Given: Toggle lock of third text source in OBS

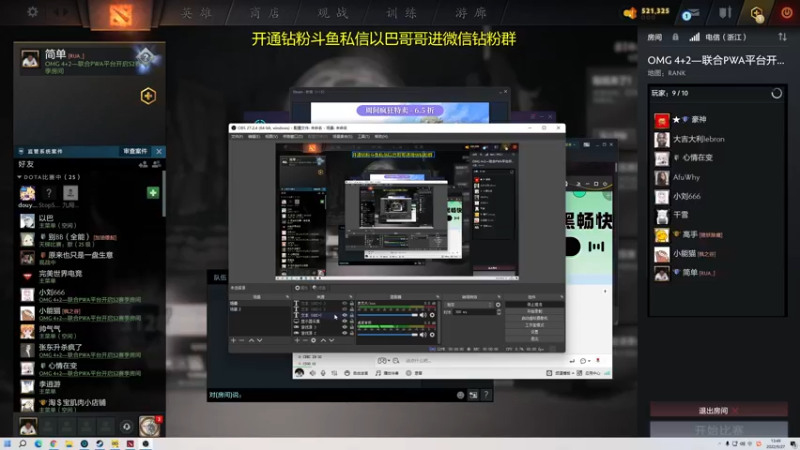Looking at the screenshot, I should tap(352, 315).
